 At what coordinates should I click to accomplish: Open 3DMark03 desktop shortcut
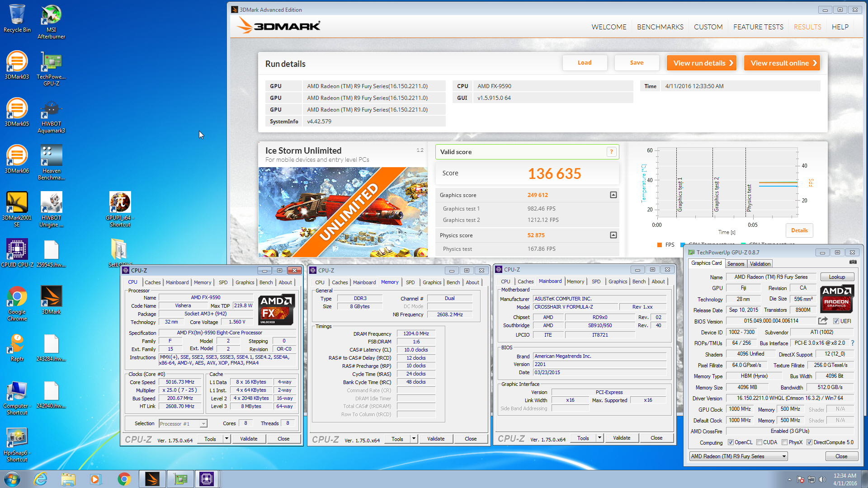click(x=17, y=66)
